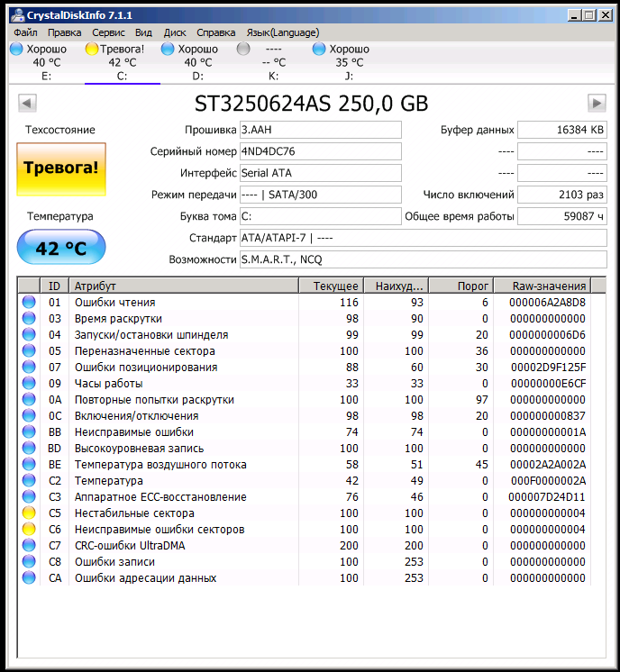Switch to the C: disk tab

[123, 62]
